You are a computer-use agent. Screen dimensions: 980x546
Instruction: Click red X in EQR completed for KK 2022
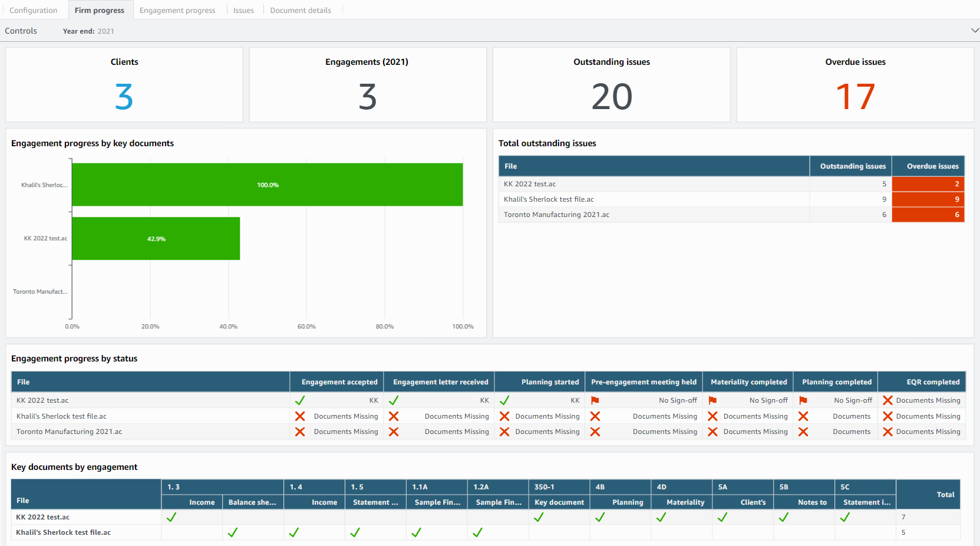[x=887, y=400]
